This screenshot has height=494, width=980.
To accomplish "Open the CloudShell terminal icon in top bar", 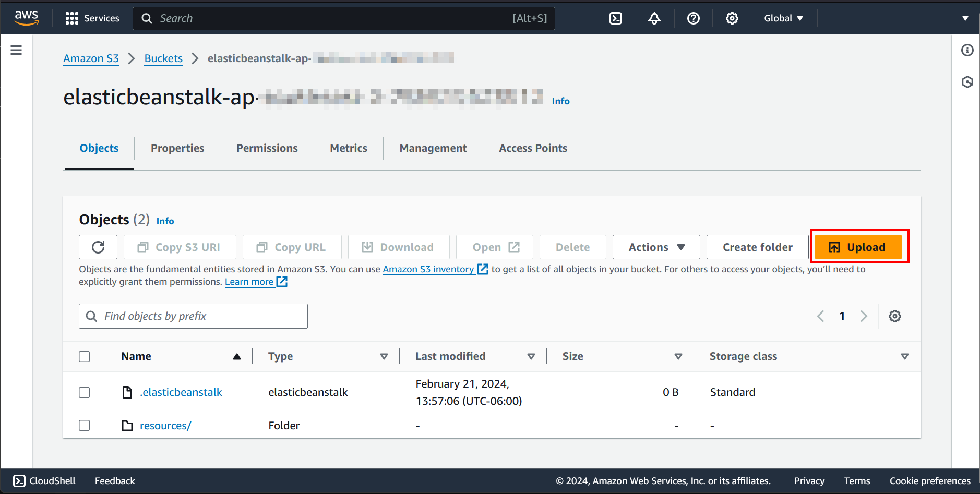I will click(x=616, y=18).
